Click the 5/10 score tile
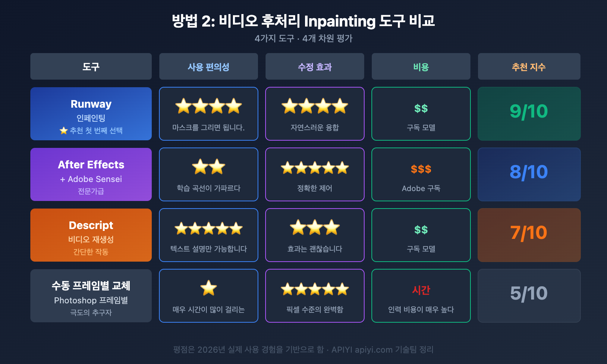 click(529, 293)
